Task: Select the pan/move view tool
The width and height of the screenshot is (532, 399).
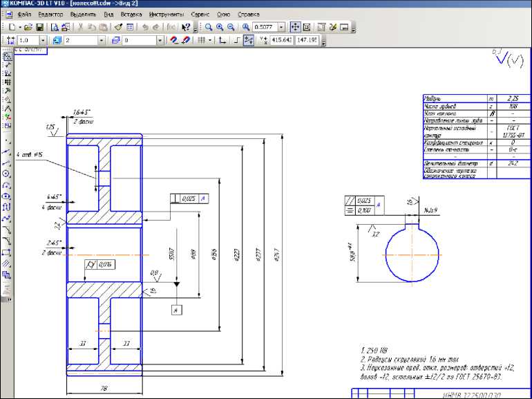Action: (x=295, y=27)
